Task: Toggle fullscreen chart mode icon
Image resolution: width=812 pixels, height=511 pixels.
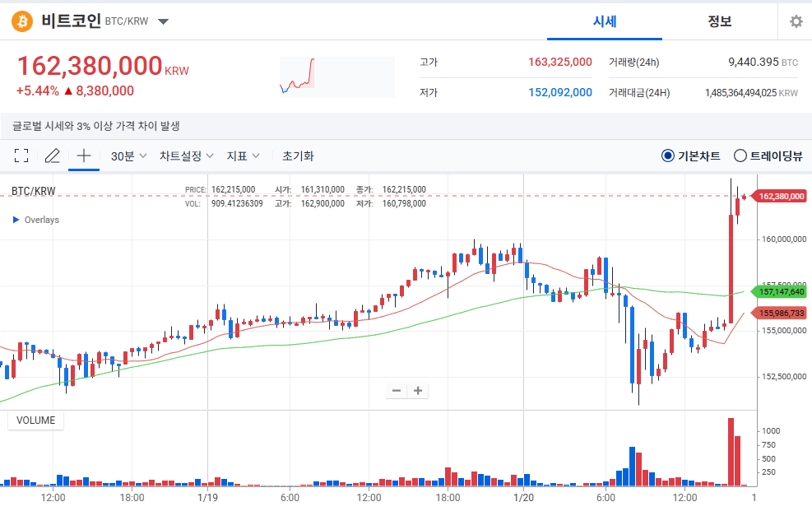Action: (x=21, y=156)
